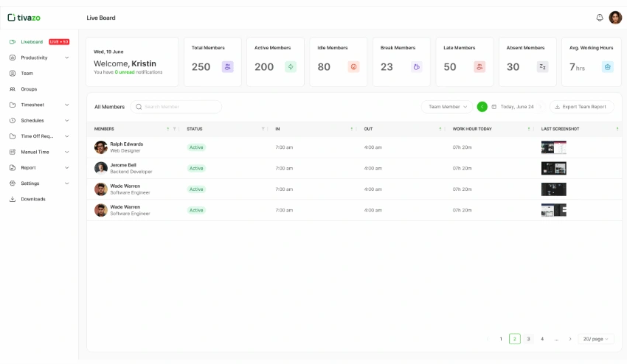Open the Team Member dropdown

[x=447, y=107]
